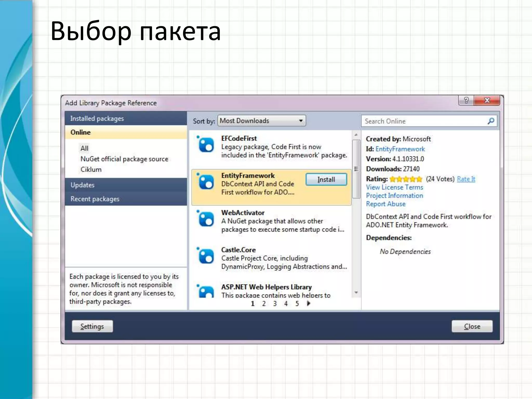Click the ASP.NET Web Helpers Library icon
532x399 pixels.
tap(206, 291)
